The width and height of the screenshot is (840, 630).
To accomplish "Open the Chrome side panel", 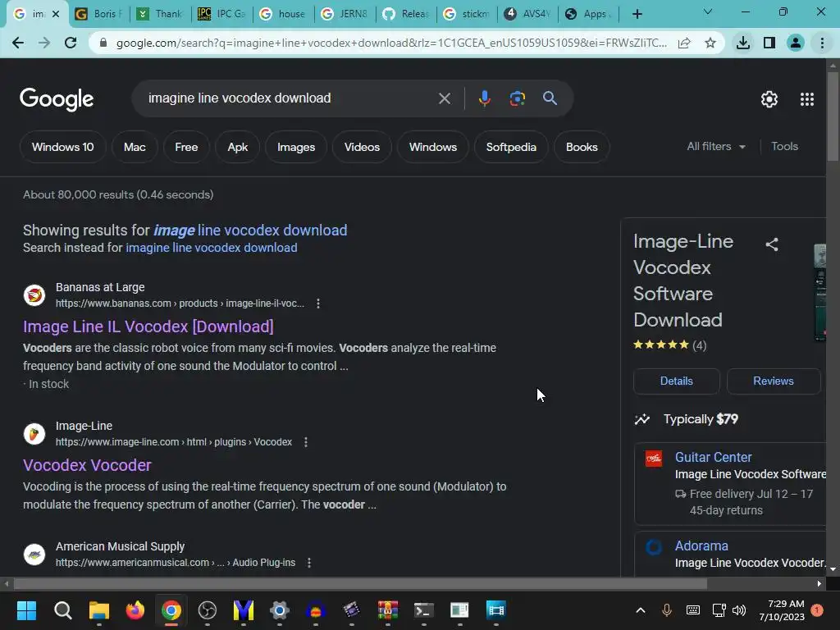I will 769,43.
